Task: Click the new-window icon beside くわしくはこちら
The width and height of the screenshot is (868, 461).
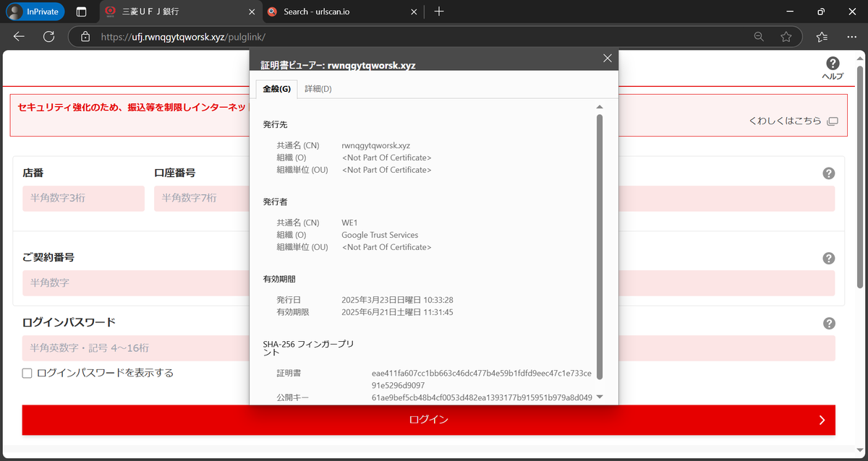Action: [x=833, y=121]
